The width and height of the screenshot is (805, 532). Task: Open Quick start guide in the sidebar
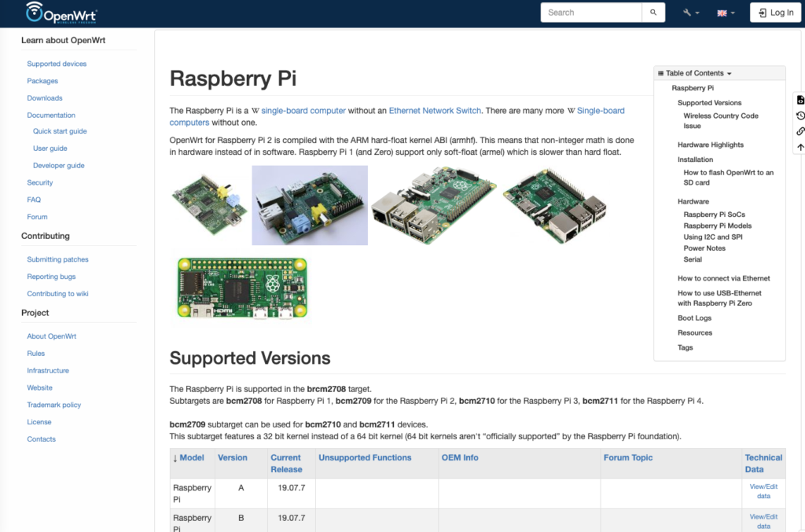(60, 131)
